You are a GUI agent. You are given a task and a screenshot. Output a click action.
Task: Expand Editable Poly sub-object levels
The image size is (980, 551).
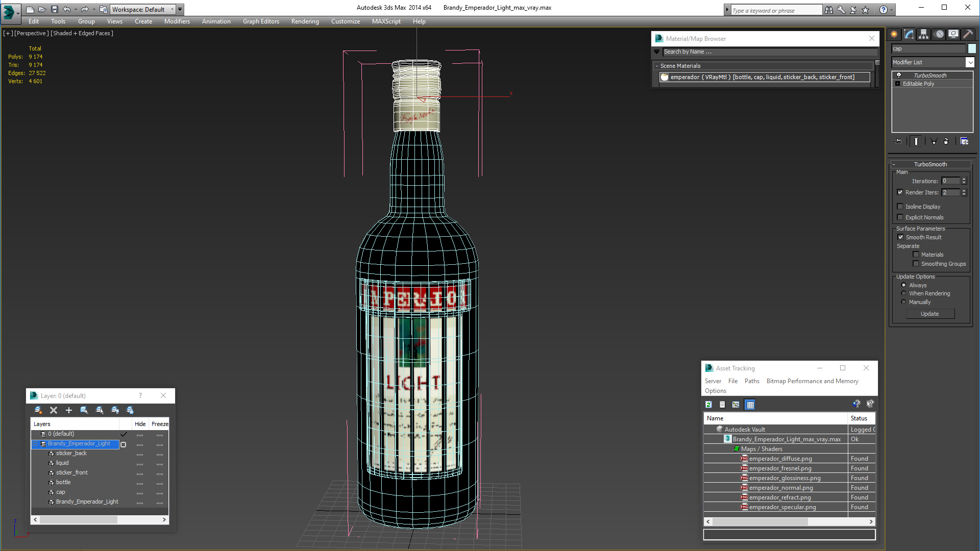click(898, 84)
